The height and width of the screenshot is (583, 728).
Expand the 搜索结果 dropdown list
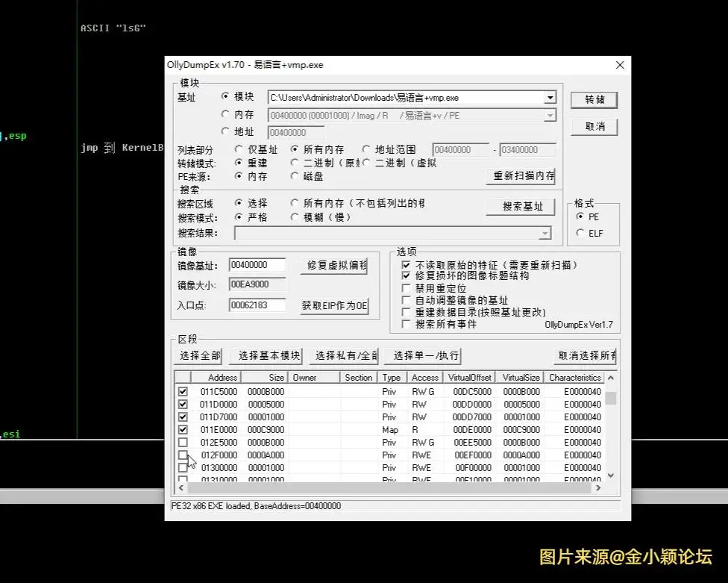(545, 234)
